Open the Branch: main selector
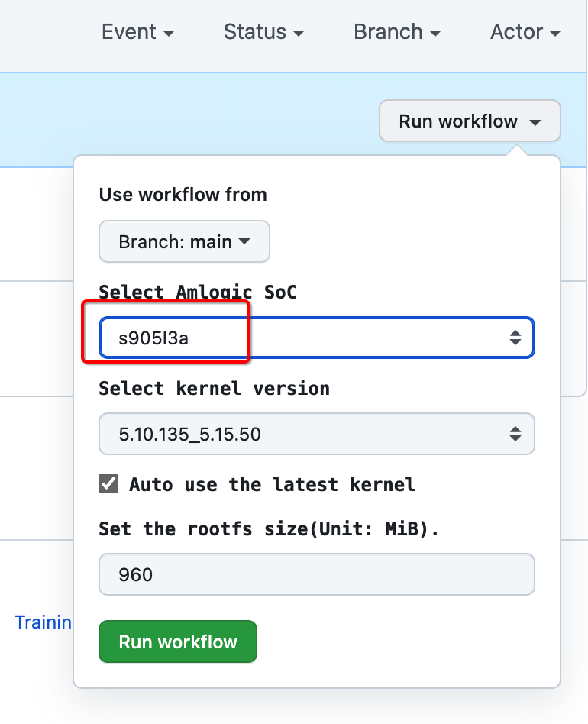The width and height of the screenshot is (588, 724). click(x=184, y=241)
